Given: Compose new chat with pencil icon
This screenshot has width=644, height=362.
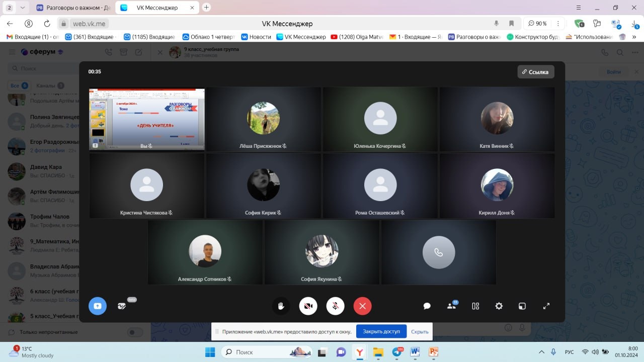Looking at the screenshot, I should coord(138,52).
